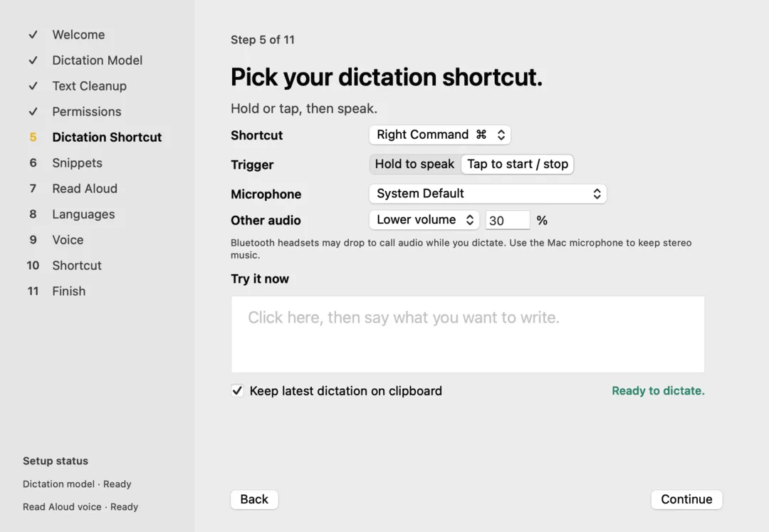Image resolution: width=769 pixels, height=532 pixels.
Task: Open the Shortcut dropdown showing Right Command
Action: [x=440, y=135]
